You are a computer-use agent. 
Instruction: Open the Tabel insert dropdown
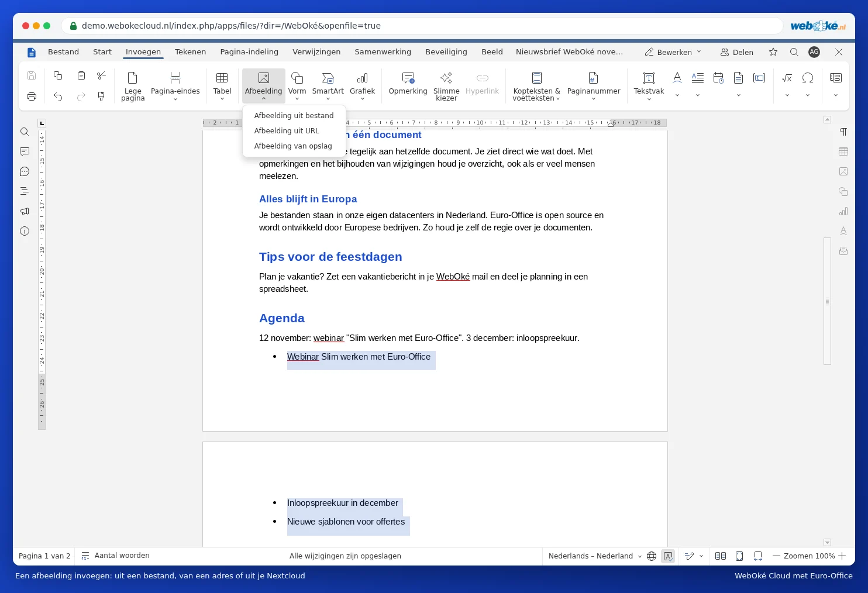(222, 86)
